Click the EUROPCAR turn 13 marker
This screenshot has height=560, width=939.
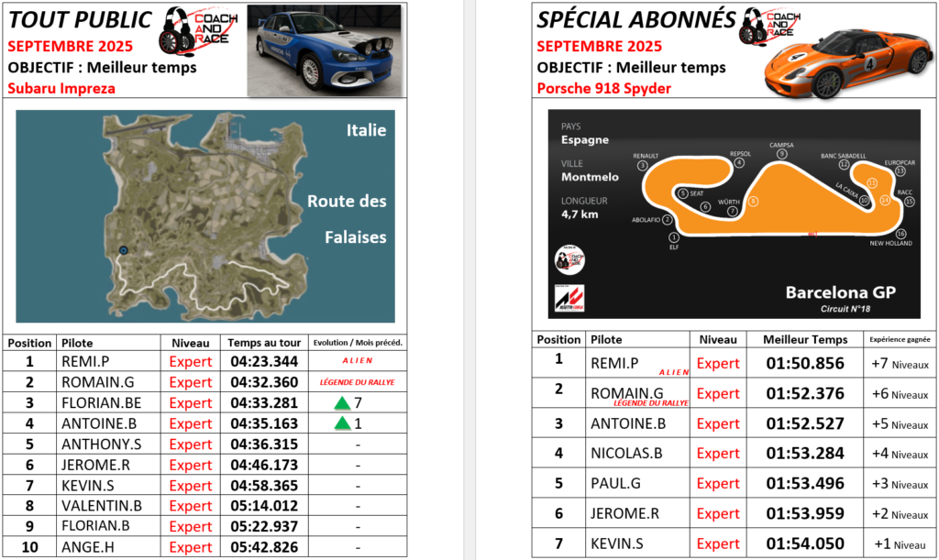900,170
